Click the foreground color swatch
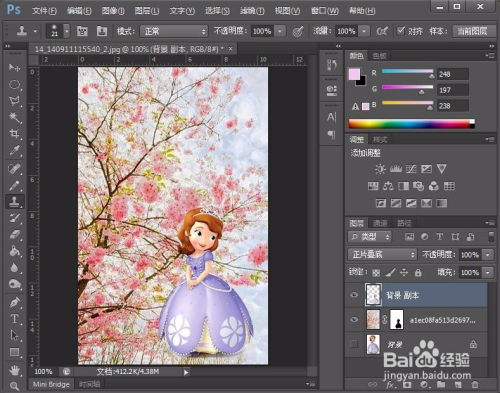The width and height of the screenshot is (500, 393). point(354,74)
